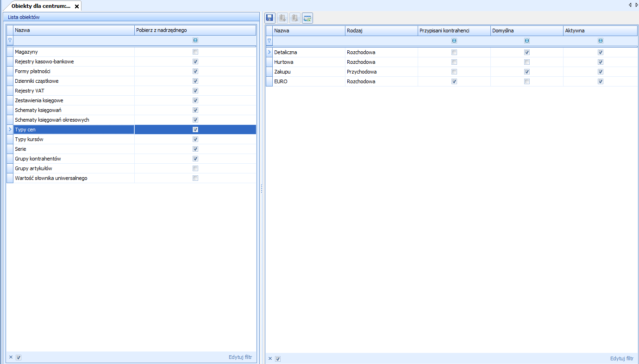Click Edytuj filtr link in right panel
Screen dimensions: 639x364
point(622,358)
